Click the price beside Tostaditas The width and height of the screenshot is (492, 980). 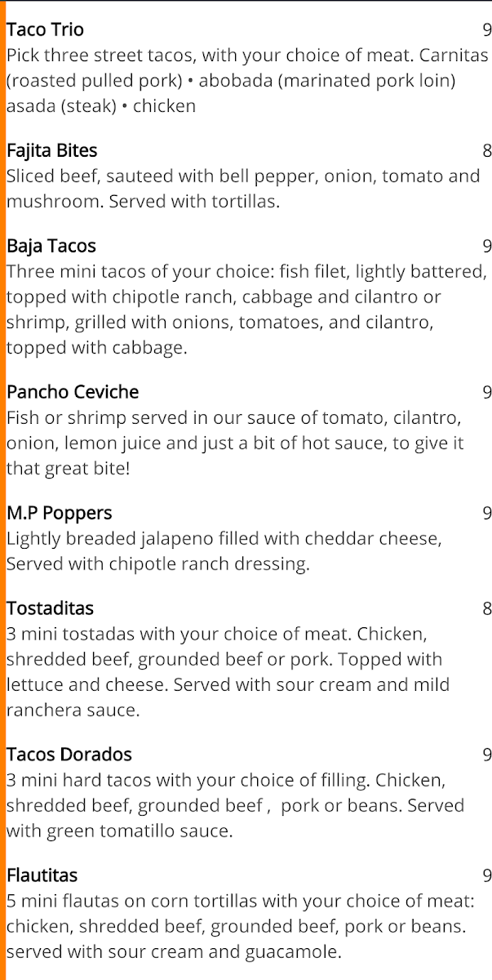coord(486,608)
